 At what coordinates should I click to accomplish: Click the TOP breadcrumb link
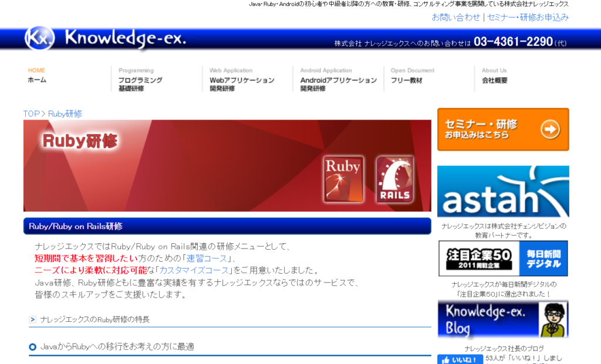pyautogui.click(x=32, y=114)
